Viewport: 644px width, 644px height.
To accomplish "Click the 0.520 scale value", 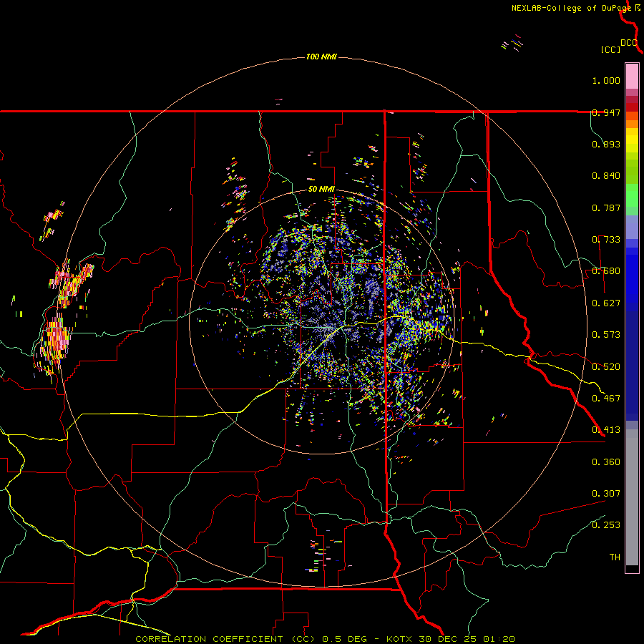I will (606, 367).
